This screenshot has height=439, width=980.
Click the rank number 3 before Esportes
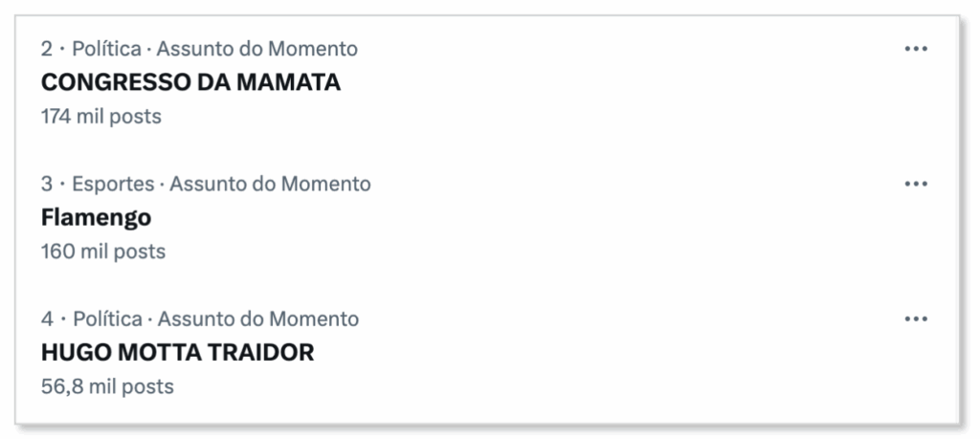47,184
